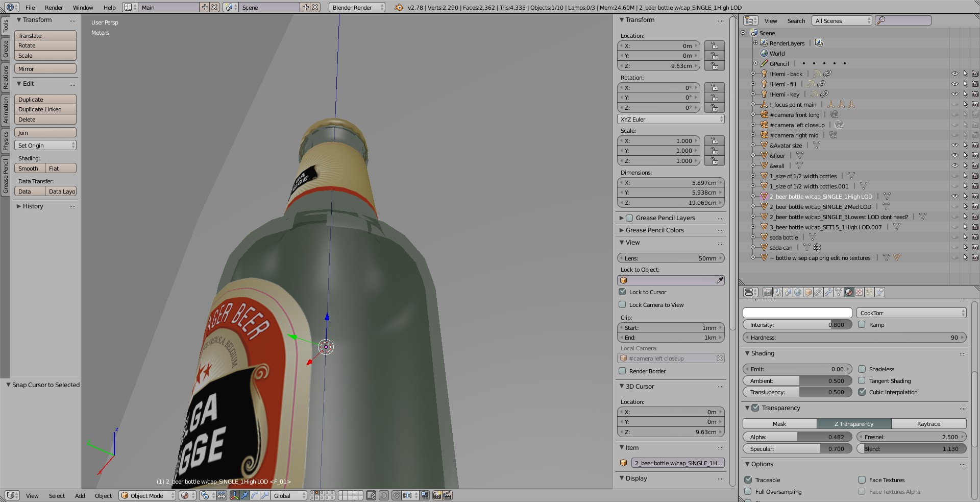This screenshot has width=980, height=502.
Task: Open the Object Mode dropdown
Action: click(147, 495)
